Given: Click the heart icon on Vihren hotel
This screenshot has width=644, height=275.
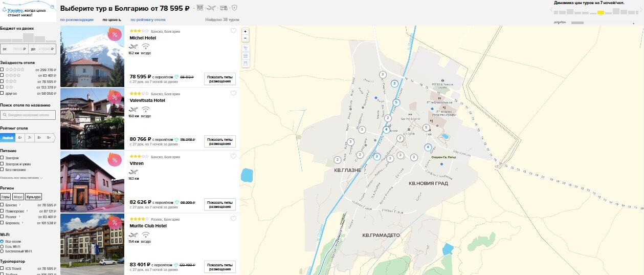Looking at the screenshot, I should point(233,156).
